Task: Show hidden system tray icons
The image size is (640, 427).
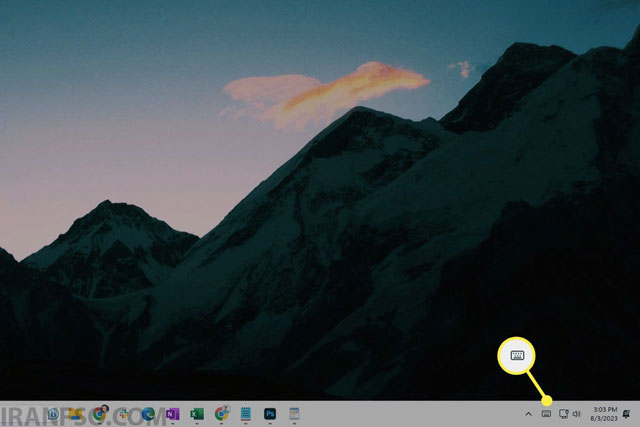Action: point(528,414)
